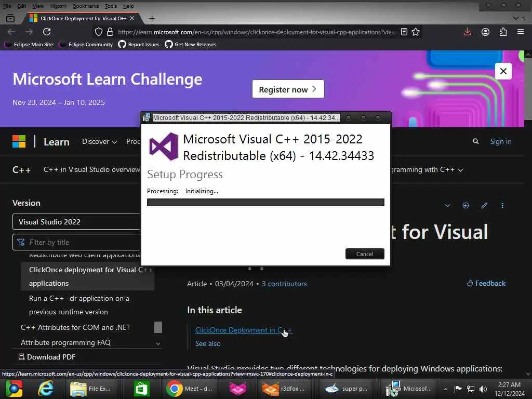Open the Bookmarks menu

[86, 6]
